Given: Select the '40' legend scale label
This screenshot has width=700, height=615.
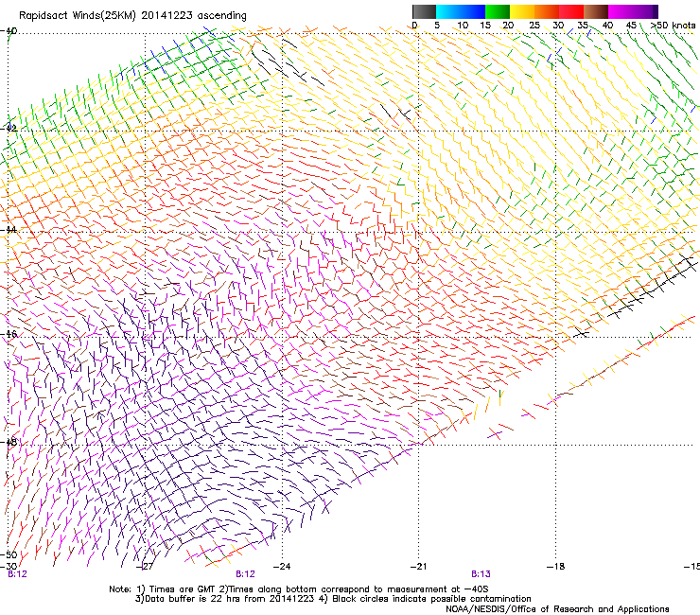Looking at the screenshot, I should [607, 26].
